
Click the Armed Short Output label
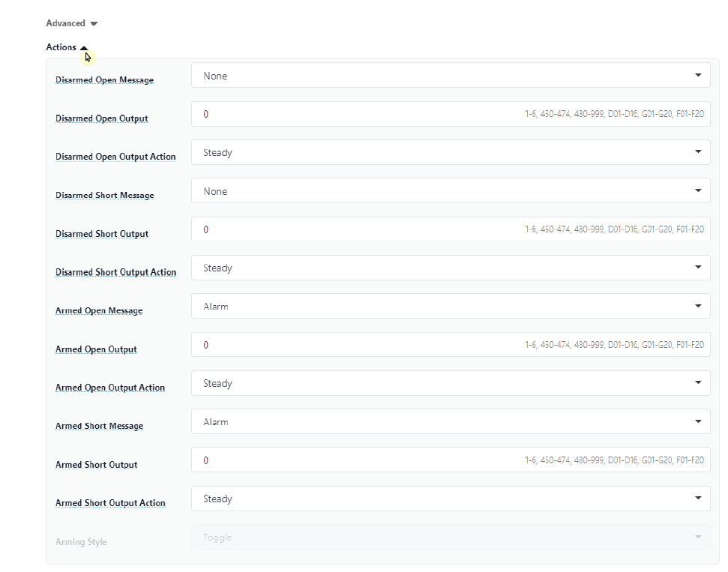(96, 465)
